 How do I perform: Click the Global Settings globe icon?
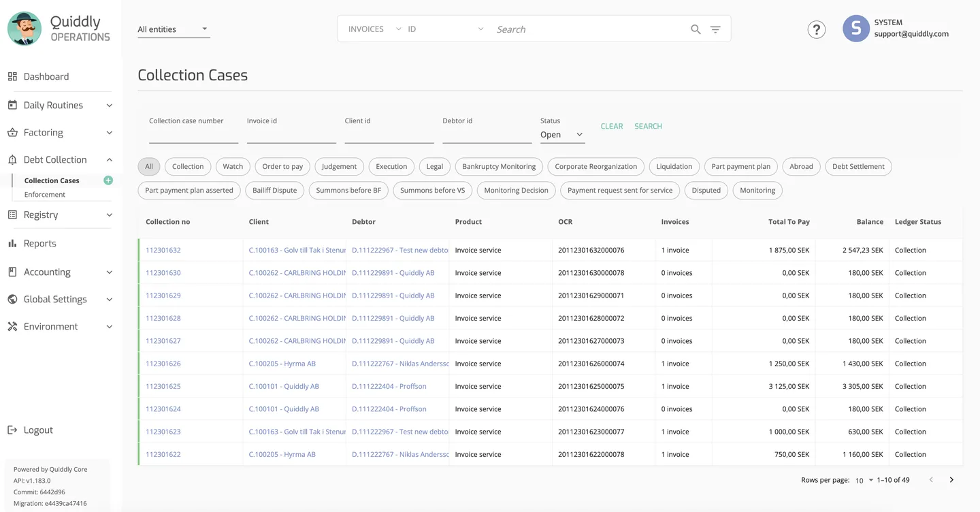click(12, 299)
